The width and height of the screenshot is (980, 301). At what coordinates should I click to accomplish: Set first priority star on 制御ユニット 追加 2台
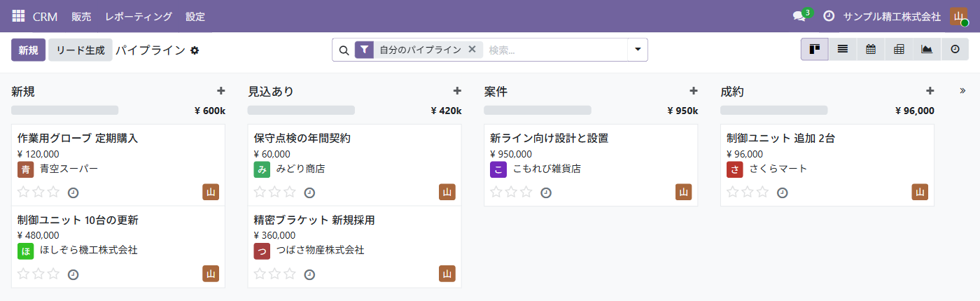pyautogui.click(x=733, y=192)
